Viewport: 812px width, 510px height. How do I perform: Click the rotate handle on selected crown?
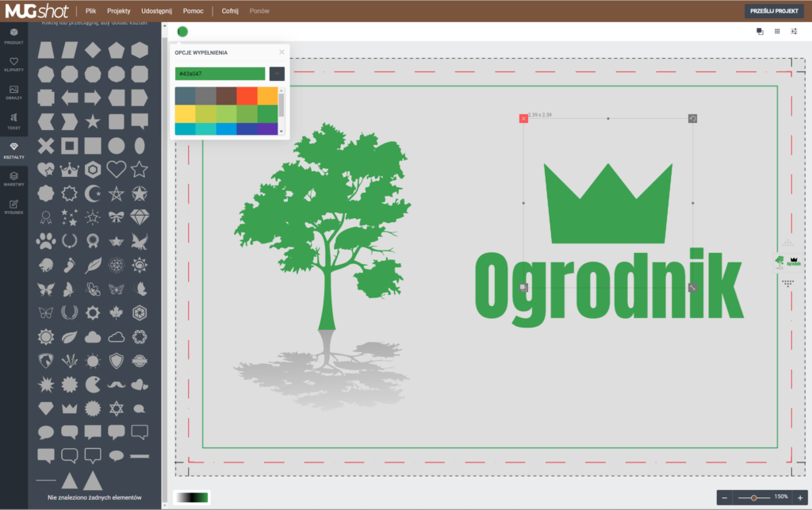(692, 119)
